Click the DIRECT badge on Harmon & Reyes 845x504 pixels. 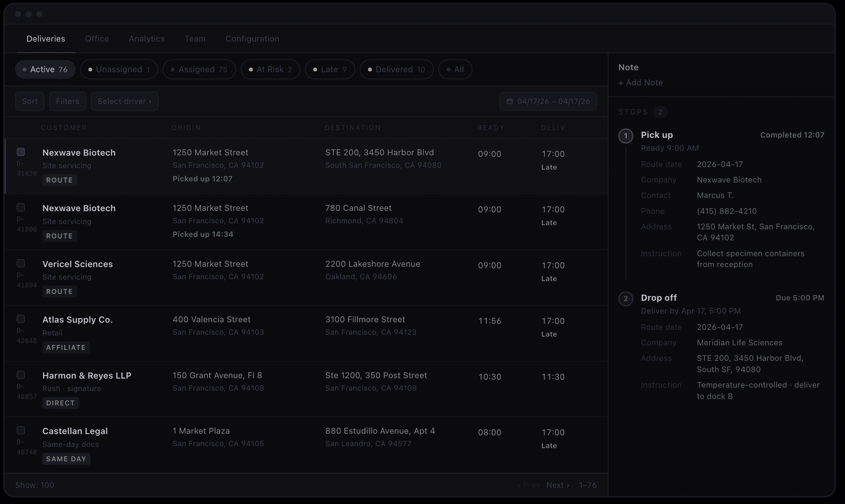pos(60,403)
